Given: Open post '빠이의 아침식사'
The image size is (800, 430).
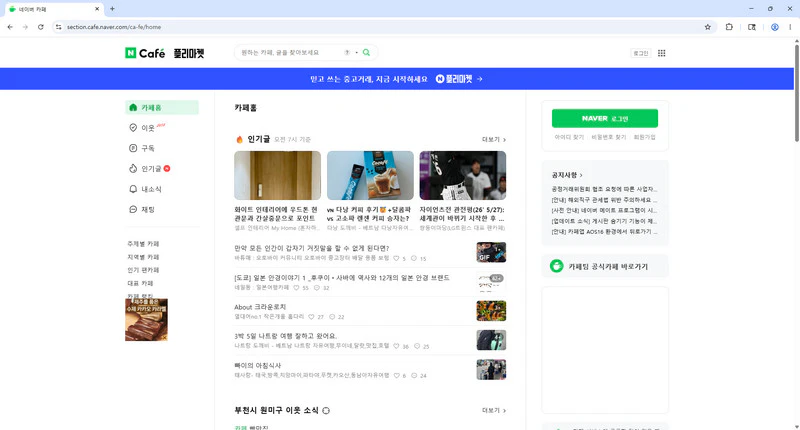Looking at the screenshot, I should 258,365.
